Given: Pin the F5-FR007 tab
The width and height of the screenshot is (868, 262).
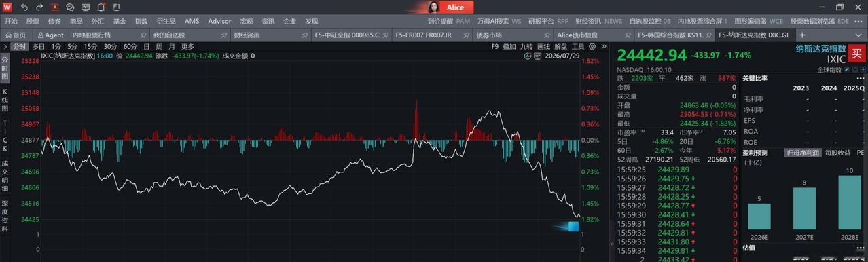Looking at the screenshot, I should tap(465, 35).
